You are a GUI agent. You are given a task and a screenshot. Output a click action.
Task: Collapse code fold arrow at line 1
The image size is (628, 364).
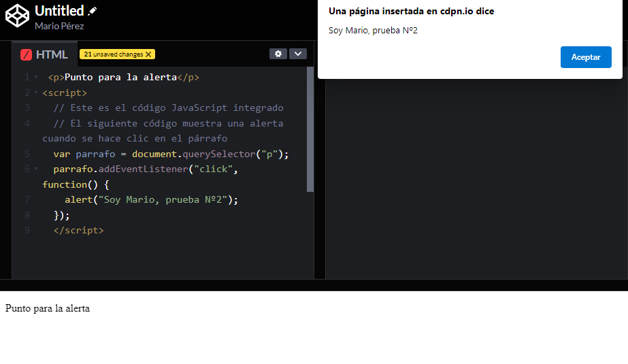coord(37,77)
